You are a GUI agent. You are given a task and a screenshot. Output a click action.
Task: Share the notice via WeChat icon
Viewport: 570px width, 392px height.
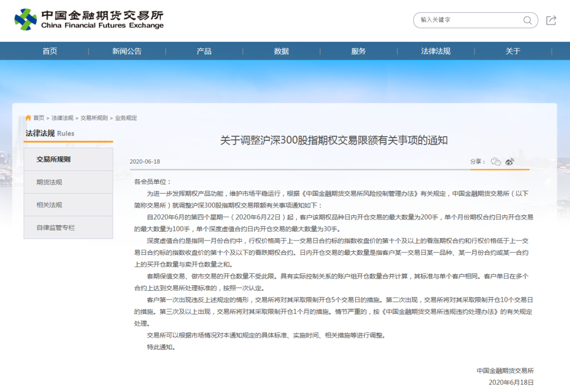click(496, 161)
